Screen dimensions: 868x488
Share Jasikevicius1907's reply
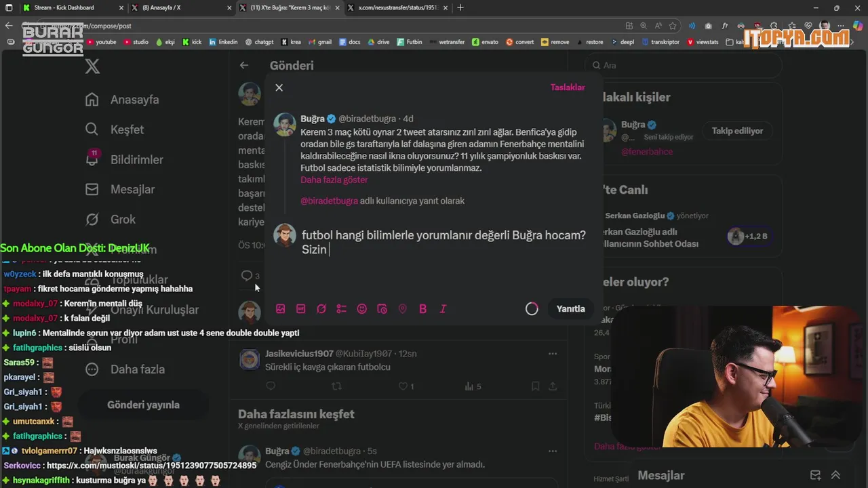[553, 386]
